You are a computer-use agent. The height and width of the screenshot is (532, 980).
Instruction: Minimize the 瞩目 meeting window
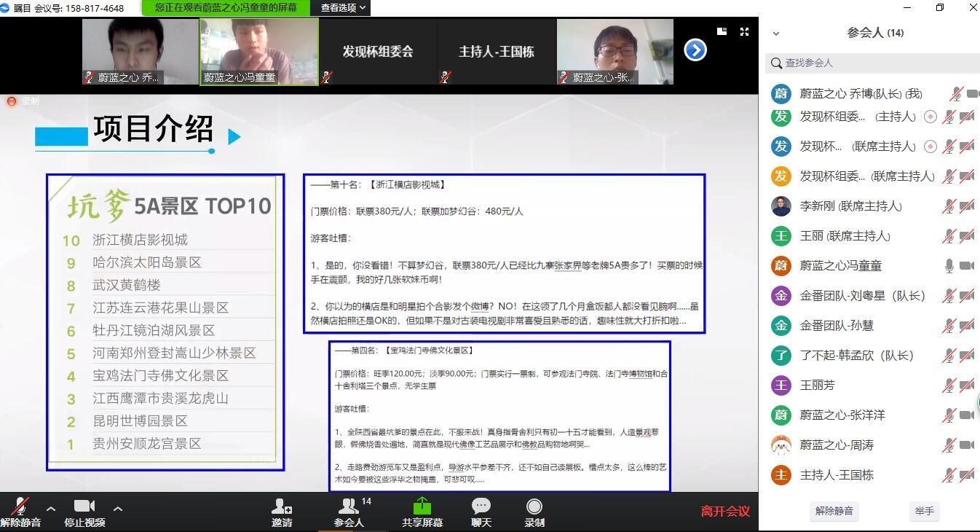point(906,7)
